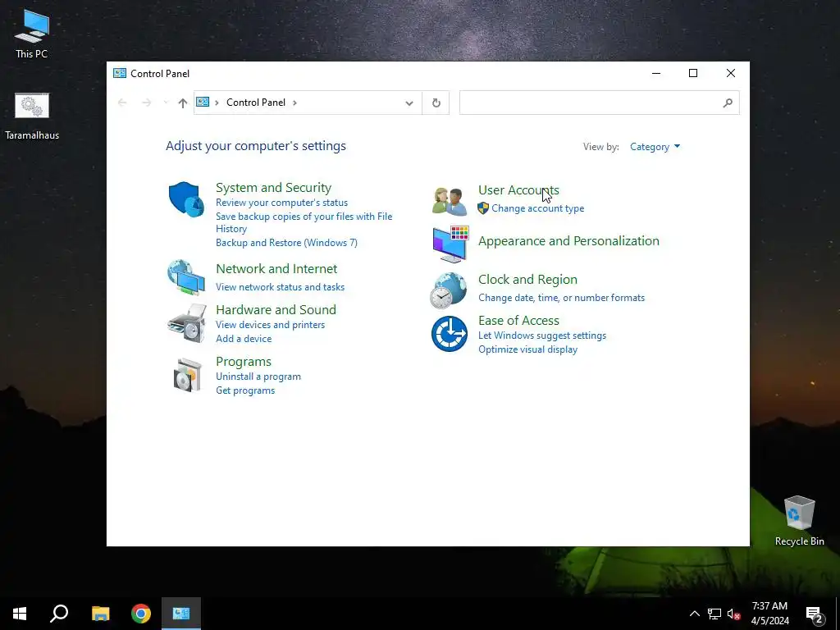Open the Hardware and Sound printer icon
The image size is (840, 630).
186,323
